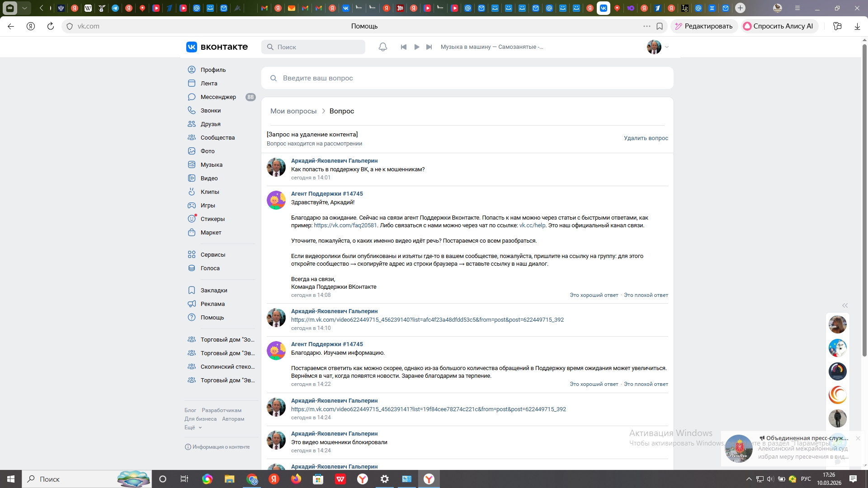Mark first agent reply as хороший ответ
The width and height of the screenshot is (868, 488).
tap(594, 295)
